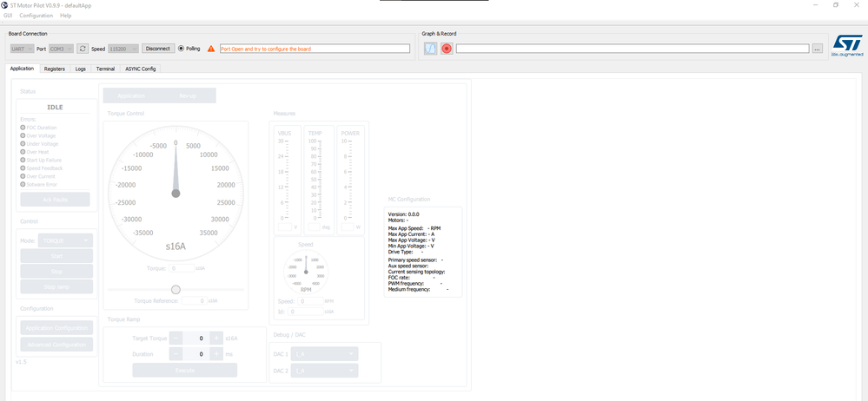
Task: Open the DAC 1 channel dropdown
Action: [x=326, y=354]
